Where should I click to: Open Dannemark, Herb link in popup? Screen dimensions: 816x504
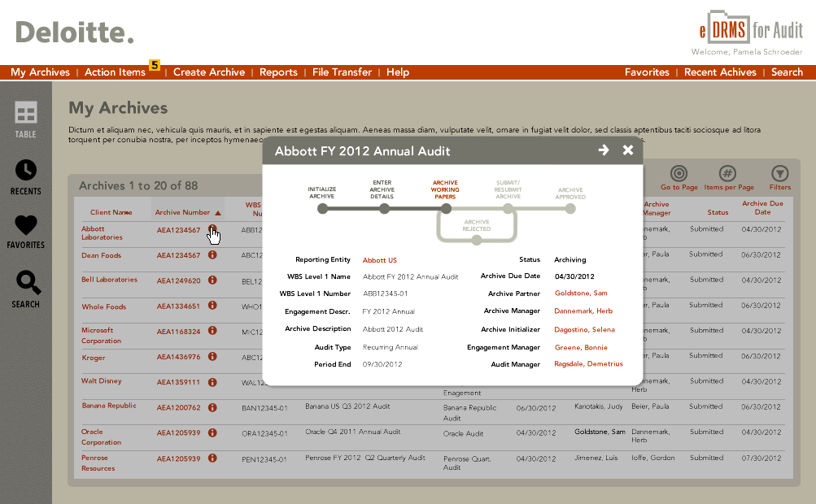[x=583, y=311]
